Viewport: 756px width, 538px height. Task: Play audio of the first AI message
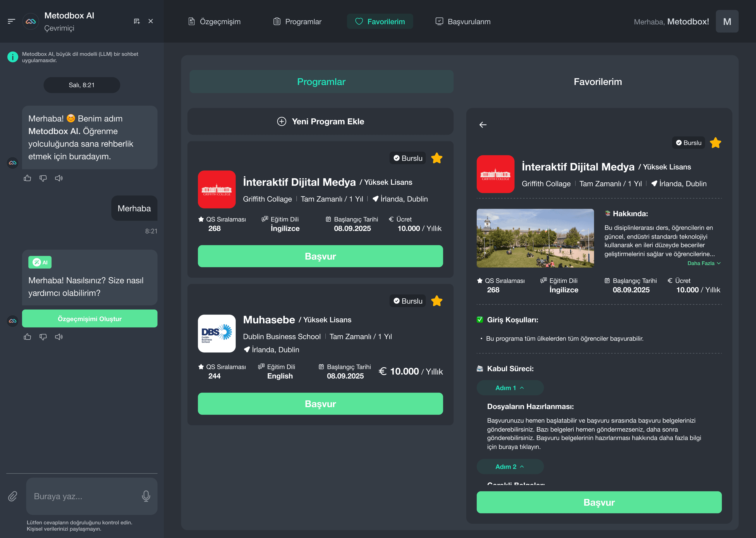coord(59,178)
